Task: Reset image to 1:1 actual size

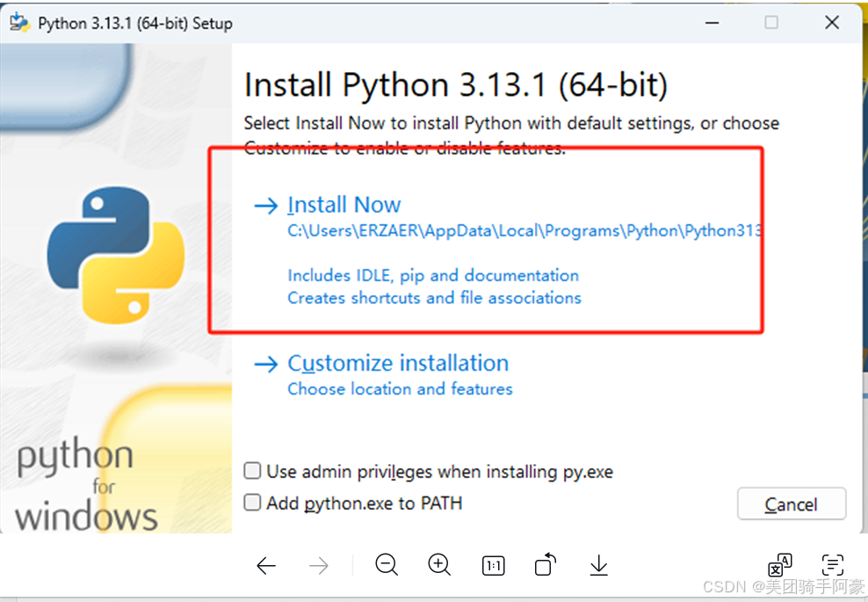Action: [x=493, y=565]
